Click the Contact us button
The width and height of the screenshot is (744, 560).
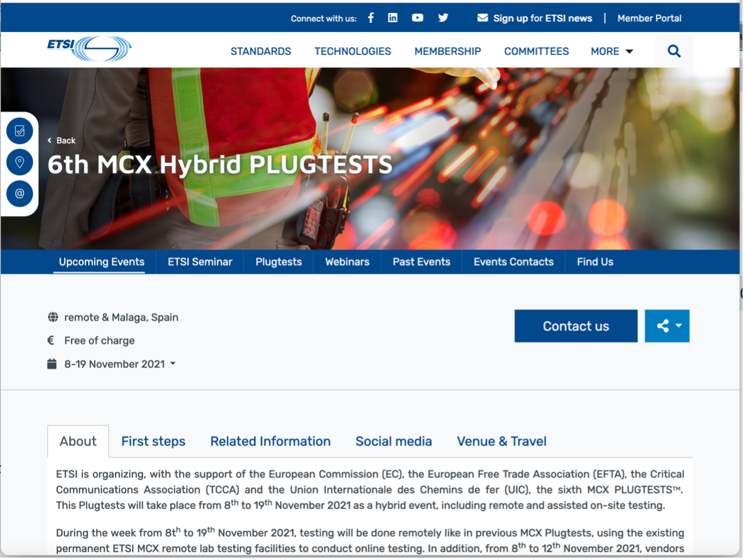pos(576,326)
